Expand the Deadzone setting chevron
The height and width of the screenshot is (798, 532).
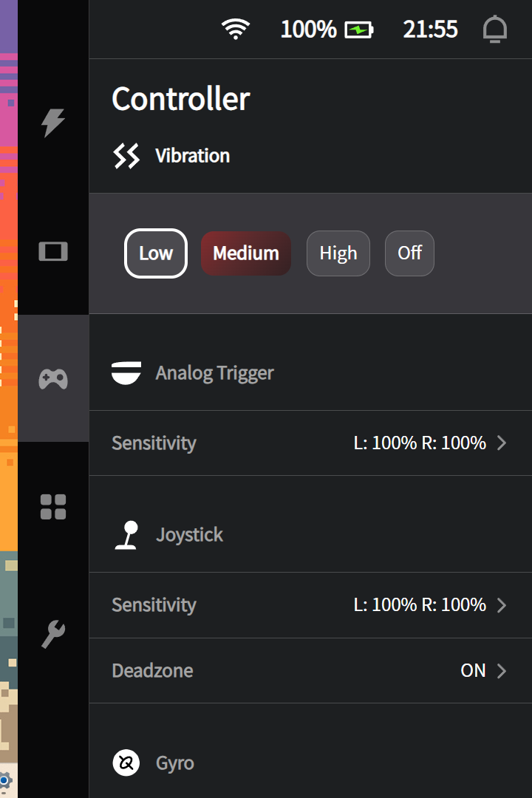click(x=502, y=671)
